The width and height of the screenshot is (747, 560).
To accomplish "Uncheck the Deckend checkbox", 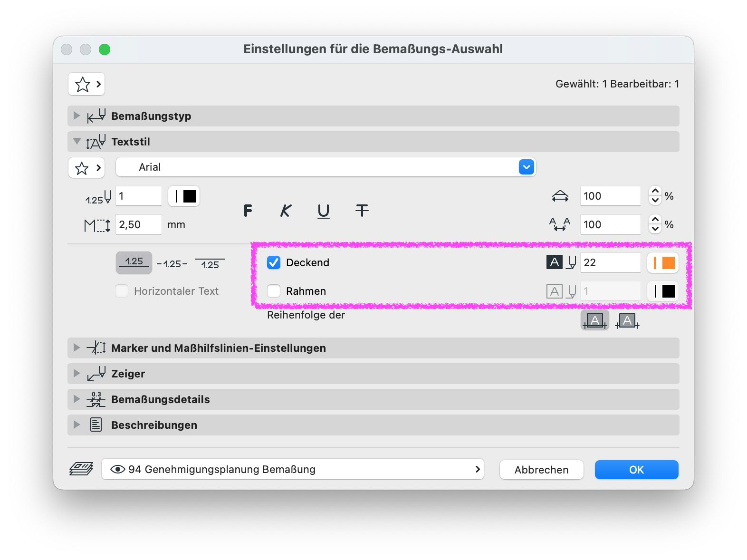I will (x=274, y=262).
